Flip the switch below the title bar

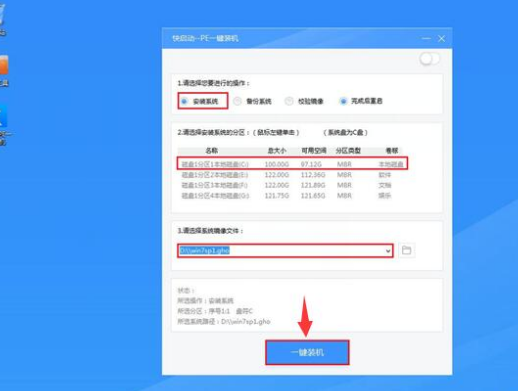click(429, 59)
